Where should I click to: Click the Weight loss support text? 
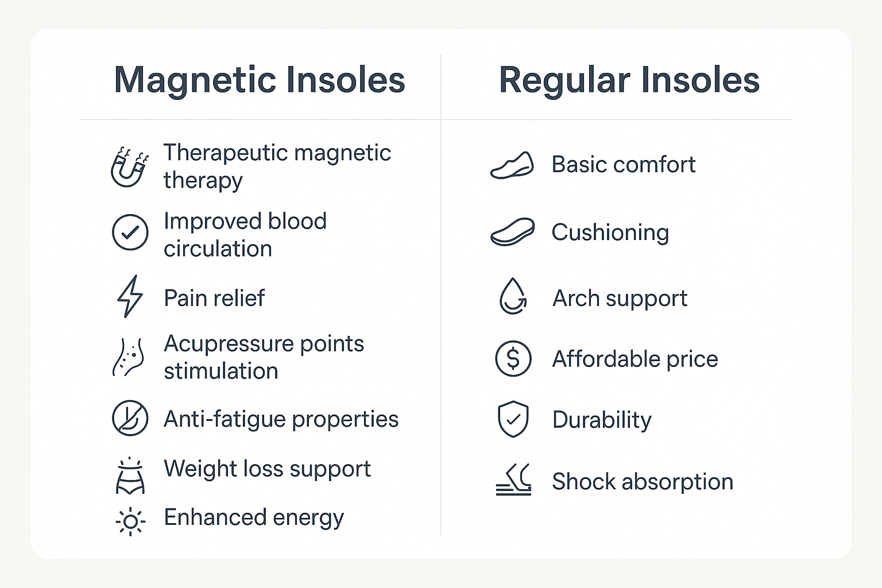[268, 469]
